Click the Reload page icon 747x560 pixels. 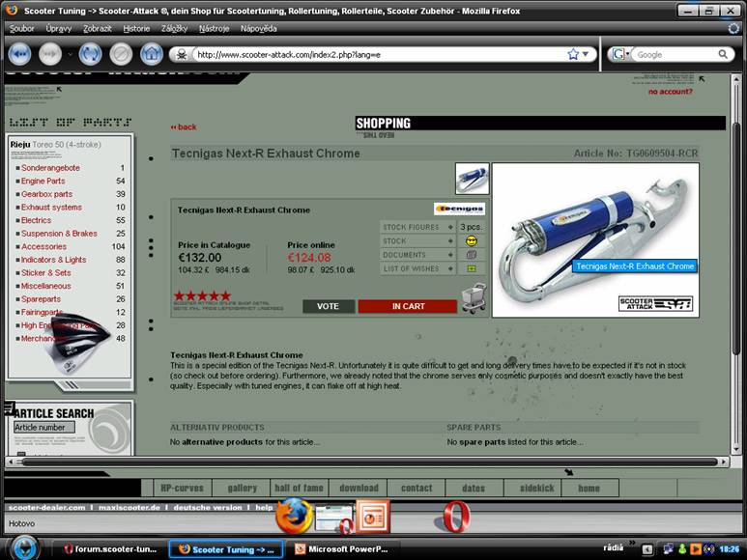click(90, 54)
